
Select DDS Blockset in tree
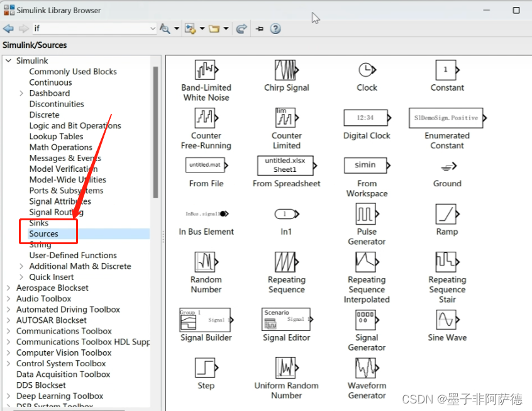tap(41, 385)
